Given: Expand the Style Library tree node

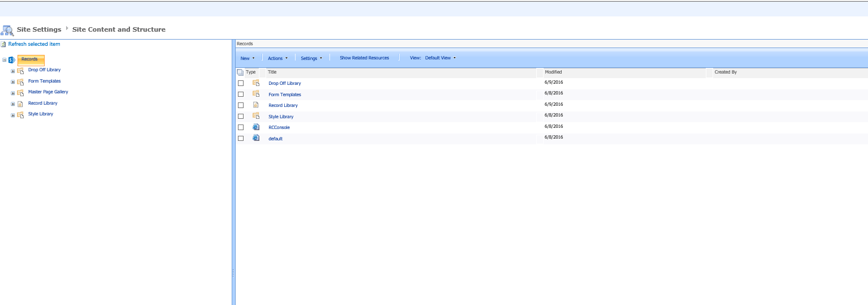Looking at the screenshot, I should click(13, 115).
